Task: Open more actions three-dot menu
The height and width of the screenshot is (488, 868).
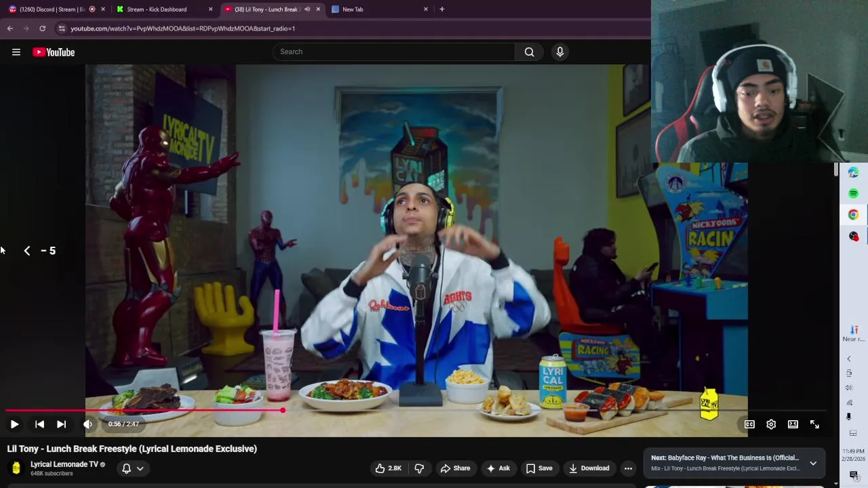Action: click(x=628, y=468)
